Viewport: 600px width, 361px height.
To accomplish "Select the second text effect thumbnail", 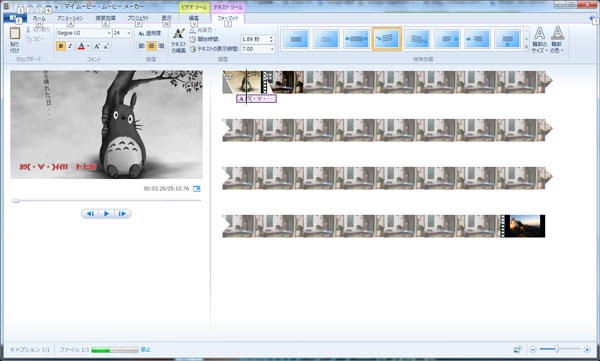I will tap(326, 39).
